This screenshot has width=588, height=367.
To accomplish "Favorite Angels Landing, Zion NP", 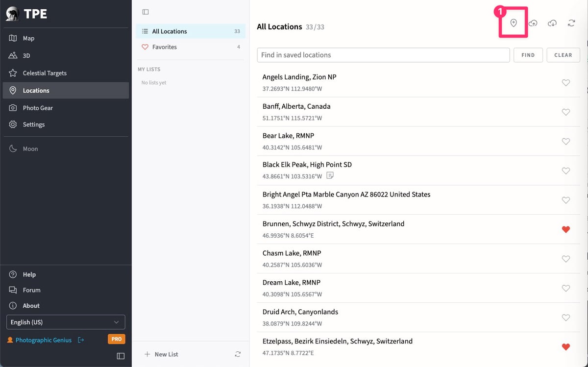I will (x=565, y=83).
